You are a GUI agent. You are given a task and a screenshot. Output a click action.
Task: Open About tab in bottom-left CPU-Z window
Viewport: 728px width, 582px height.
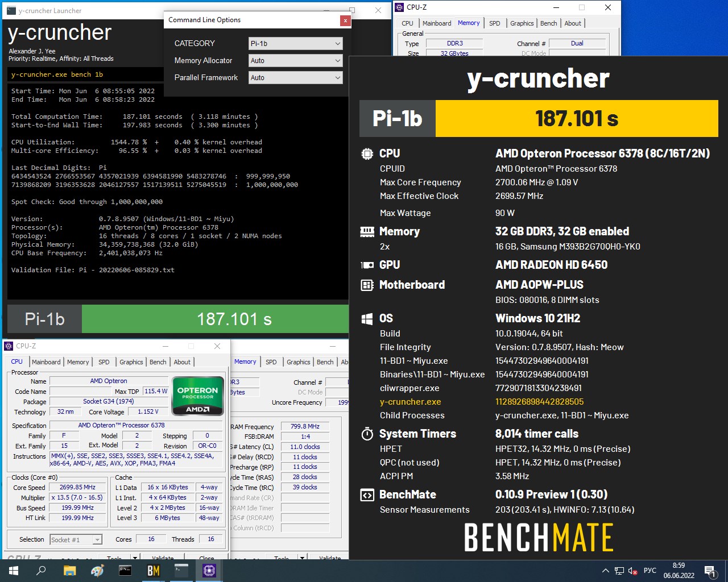pyautogui.click(x=182, y=362)
